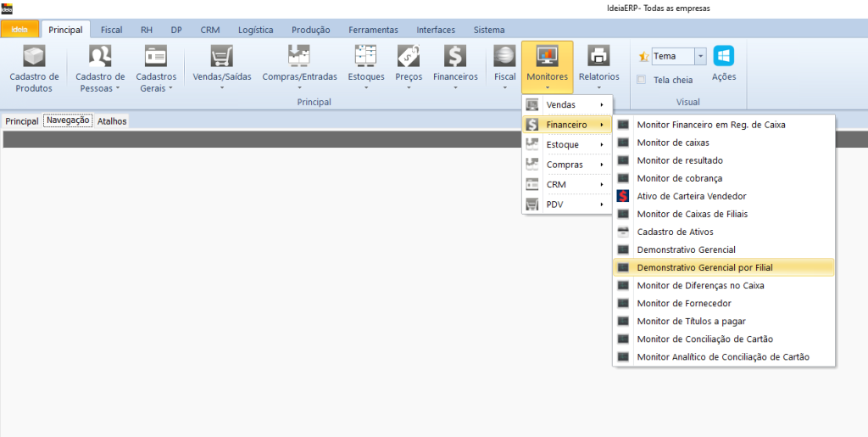Image resolution: width=868 pixels, height=437 pixels.
Task: Open the Compras/Entradas ribbon button
Action: [299, 58]
